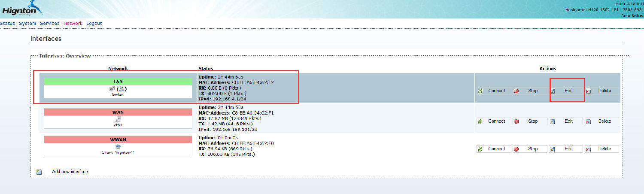The width and height of the screenshot is (644, 194).
Task: Select the Network menu item
Action: coord(73,23)
